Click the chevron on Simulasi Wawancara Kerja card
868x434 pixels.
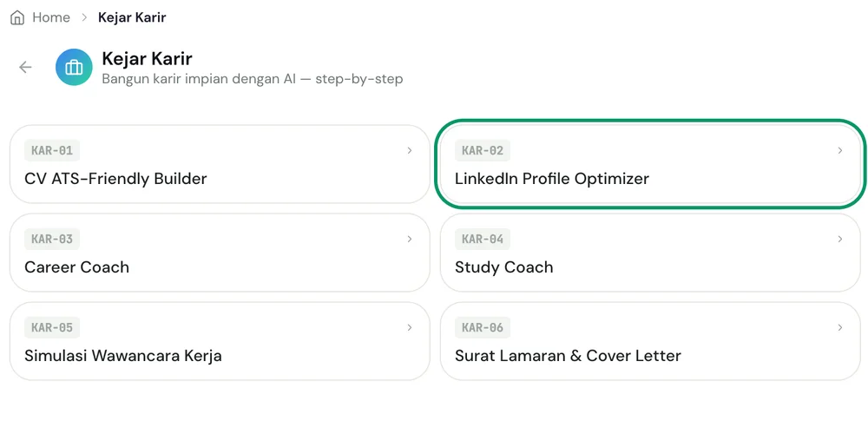(410, 328)
